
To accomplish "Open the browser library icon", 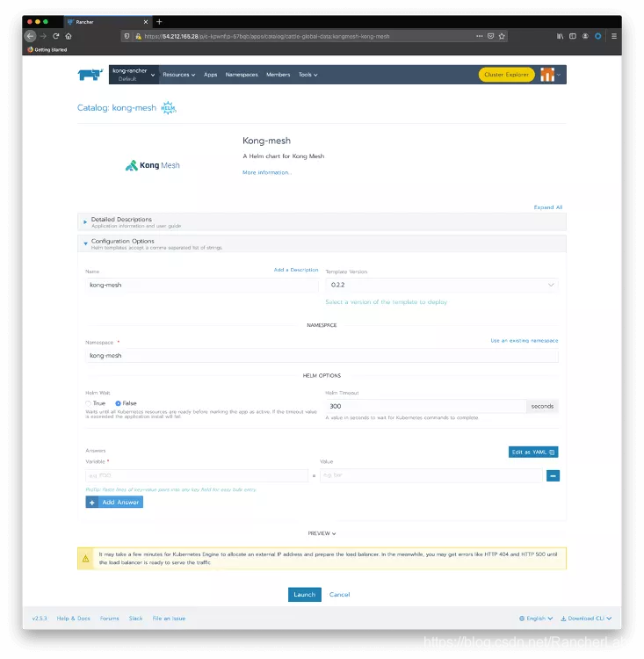I will point(560,36).
